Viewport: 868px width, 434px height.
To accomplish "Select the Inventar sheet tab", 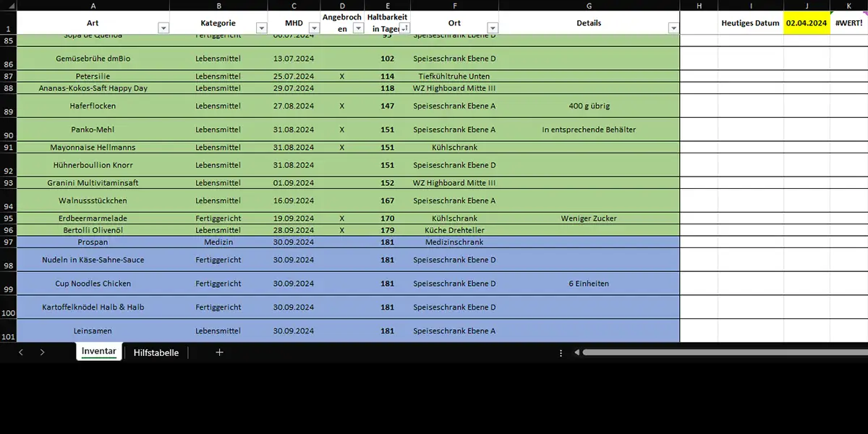I will [x=98, y=352].
